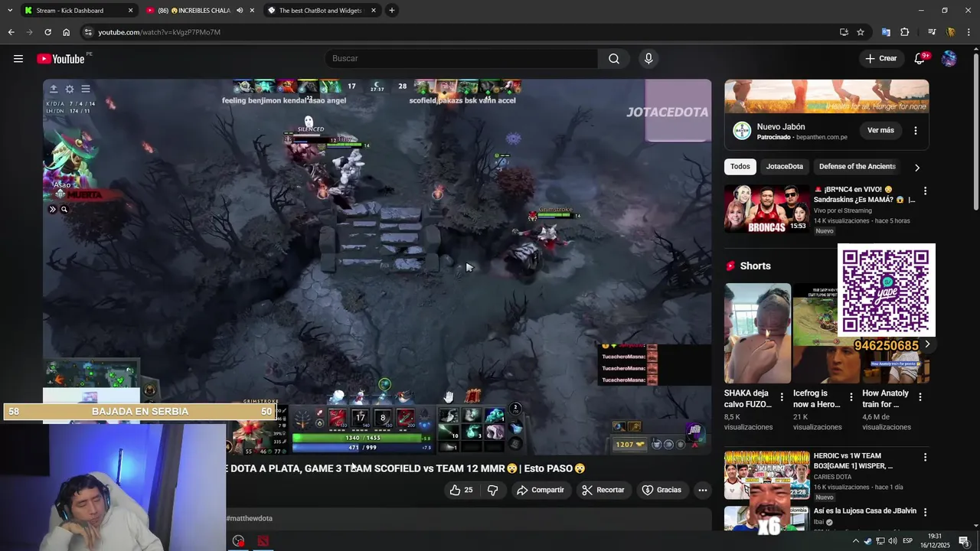Change the ESP input language indicator
This screenshot has width=980, height=551.
pyautogui.click(x=907, y=541)
